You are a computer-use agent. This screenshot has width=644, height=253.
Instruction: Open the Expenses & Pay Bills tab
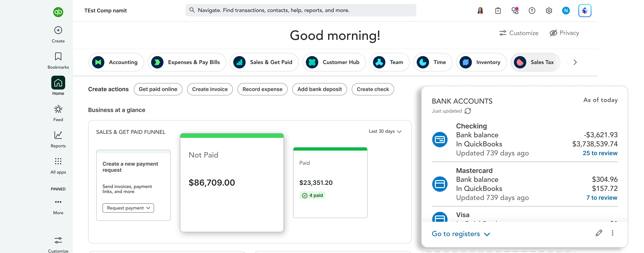point(187,62)
